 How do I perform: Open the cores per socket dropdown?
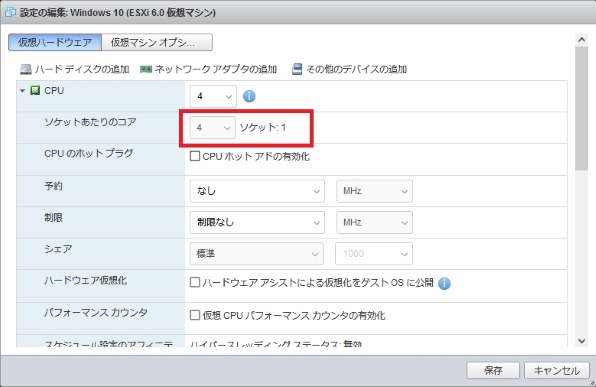click(212, 128)
